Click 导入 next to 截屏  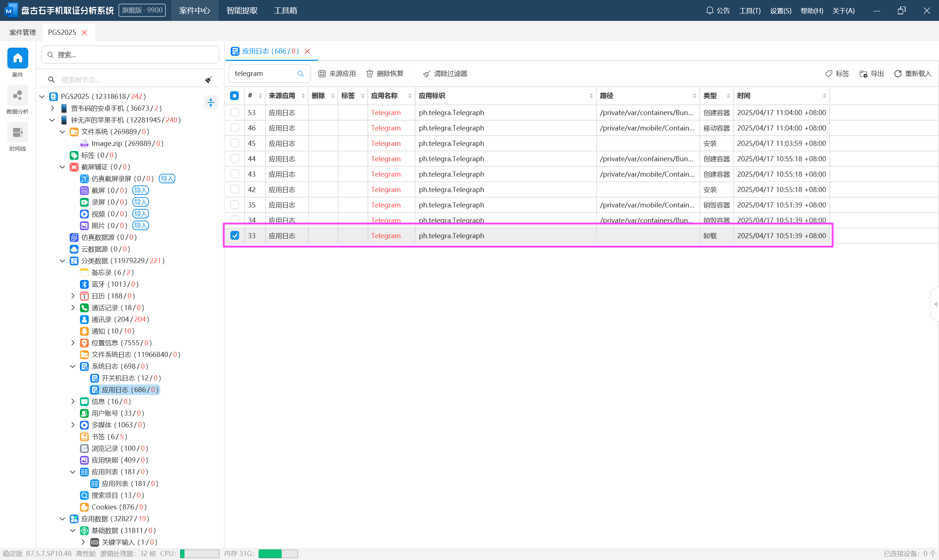[x=140, y=190]
